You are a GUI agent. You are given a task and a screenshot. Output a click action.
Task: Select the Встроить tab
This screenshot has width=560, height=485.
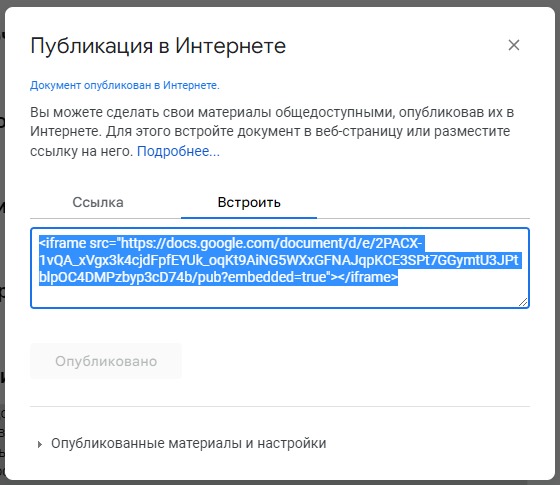249,202
